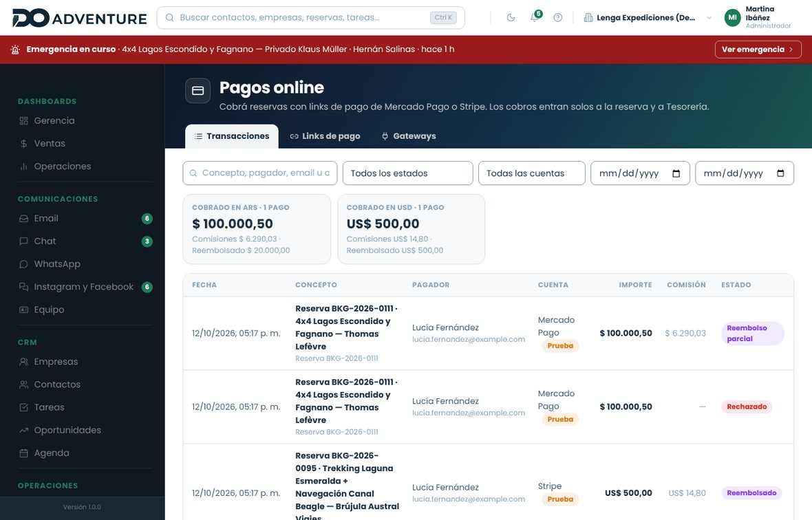Viewport: 812px width, 520px height.
Task: Click the Instagram y Facebook icon
Action: pyautogui.click(x=24, y=287)
